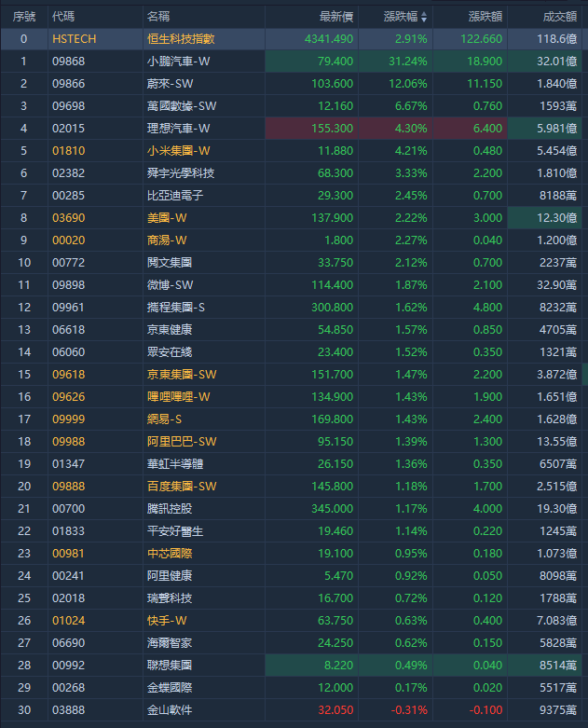Image resolution: width=588 pixels, height=728 pixels.
Task: Select stock code 01024
Action: click(x=69, y=620)
